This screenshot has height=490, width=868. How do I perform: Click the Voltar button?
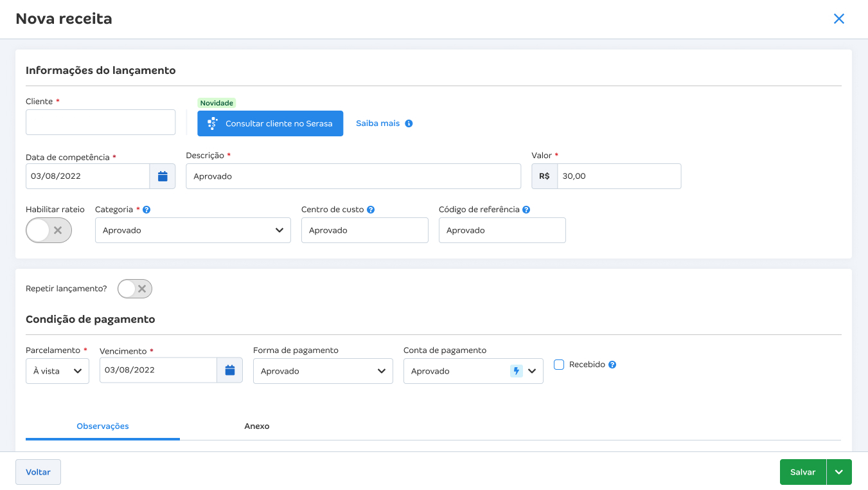(x=38, y=472)
